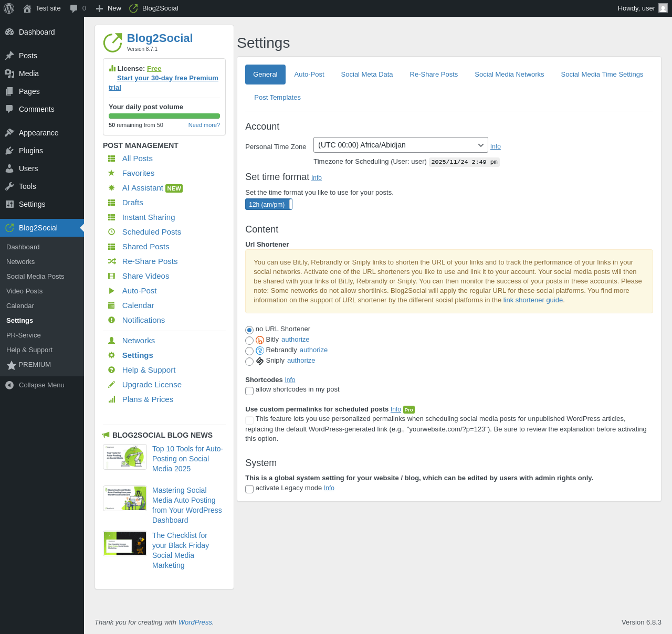This screenshot has width=672, height=634.
Task: Open the Howdy, user account menu
Action: (x=643, y=8)
